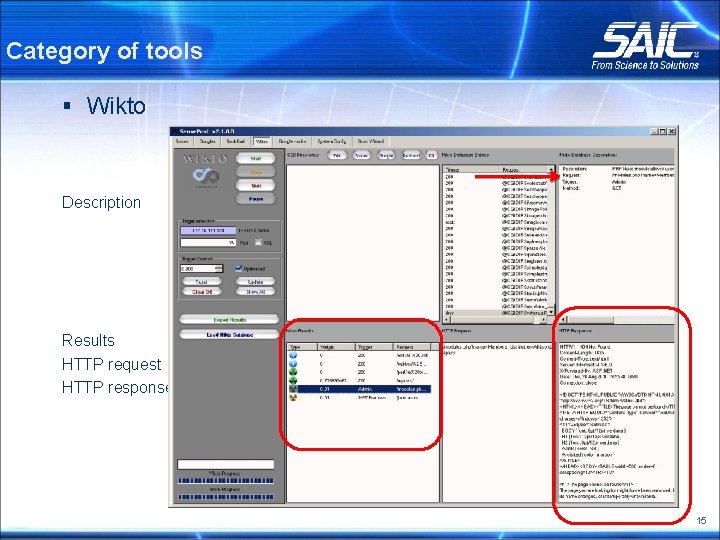Maximize the Wikto window
This screenshot has width=720, height=540.
tap(662, 131)
